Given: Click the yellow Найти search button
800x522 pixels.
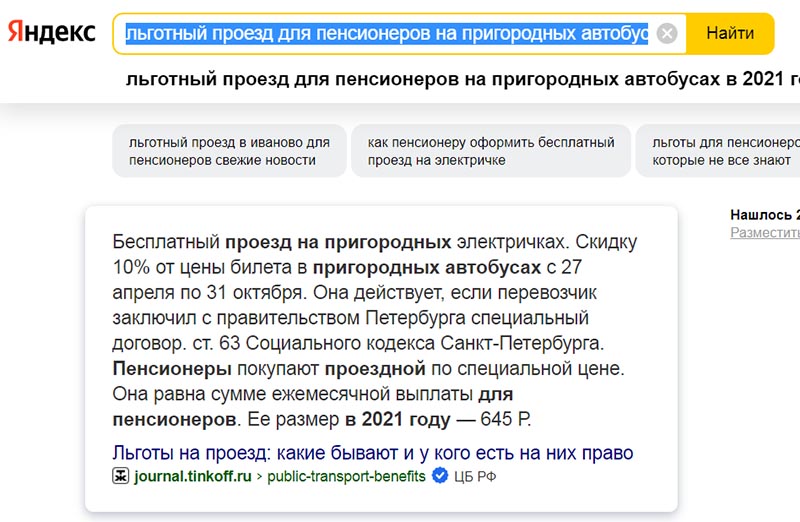Looking at the screenshot, I should (730, 34).
